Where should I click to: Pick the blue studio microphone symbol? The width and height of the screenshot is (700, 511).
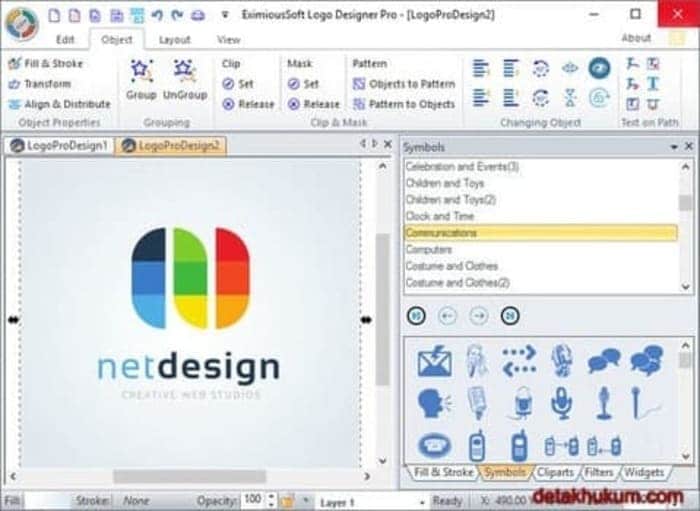562,402
